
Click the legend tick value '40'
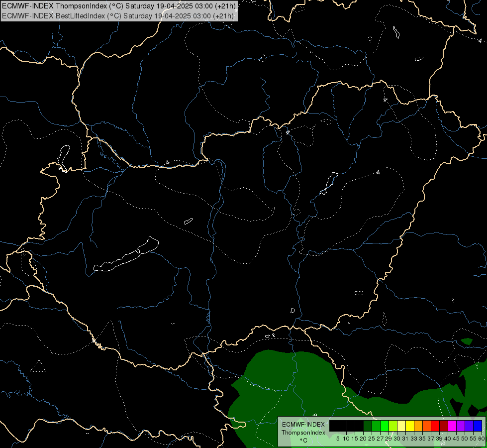(447, 439)
